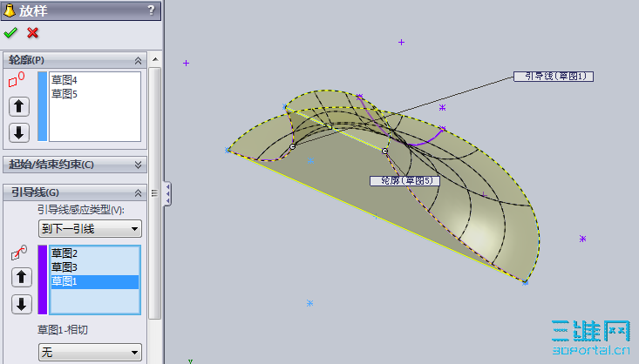The height and width of the screenshot is (364, 639).
Task: Open help for the 放样 panel
Action: coord(151,10)
